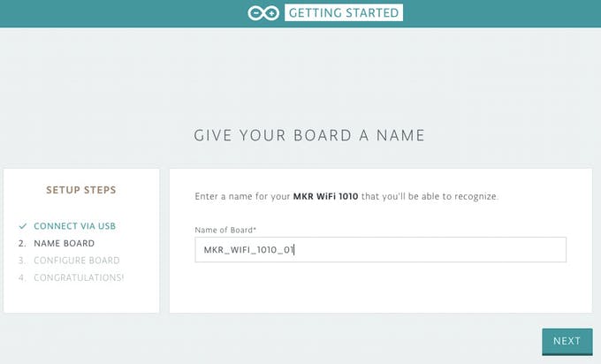601x364 pixels.
Task: Click the SETUP STEPS heading
Action: 81,190
